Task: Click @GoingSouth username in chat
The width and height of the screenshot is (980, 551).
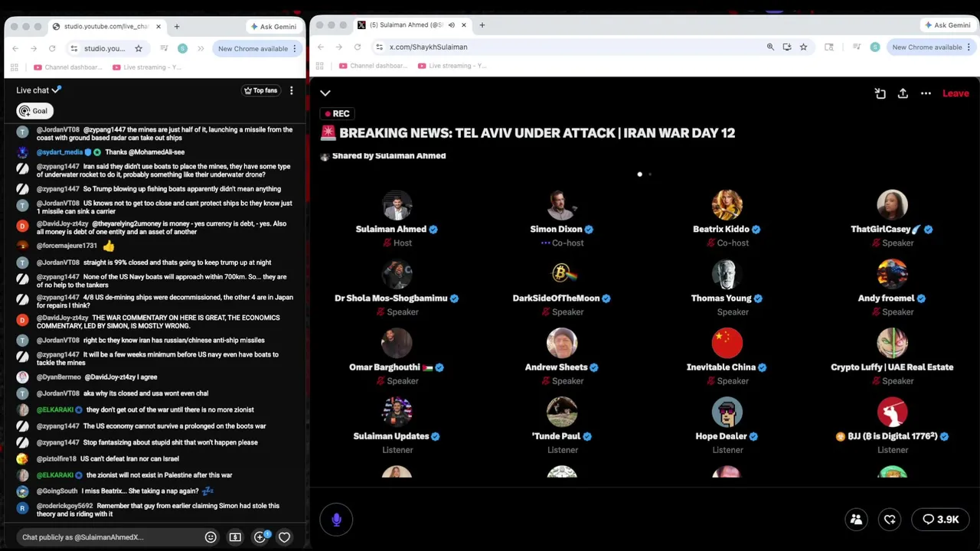Action: 57,491
